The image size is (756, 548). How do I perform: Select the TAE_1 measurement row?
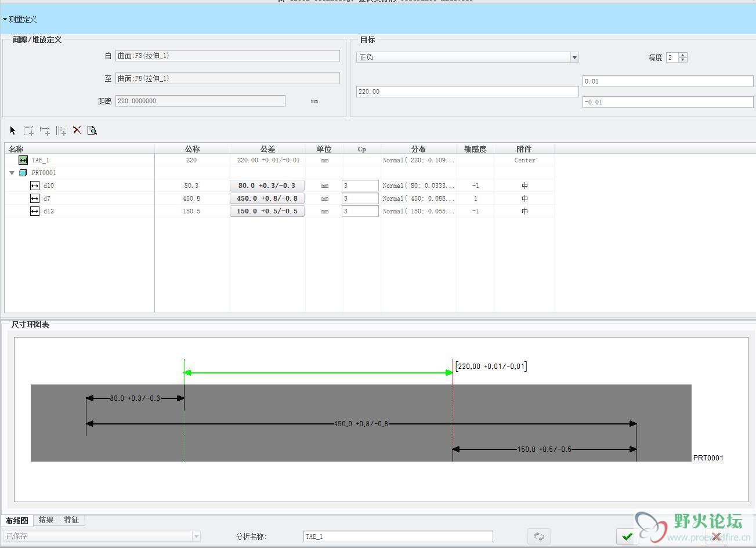click(280, 160)
